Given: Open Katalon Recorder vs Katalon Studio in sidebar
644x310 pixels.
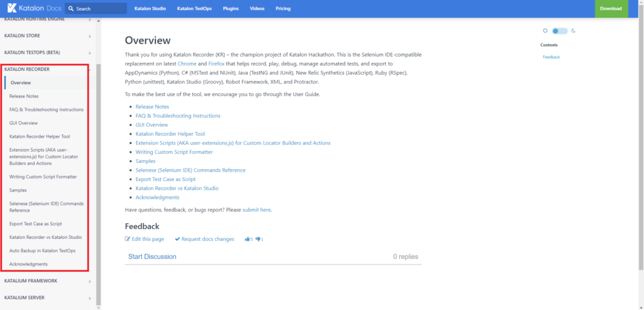Looking at the screenshot, I should [45, 237].
